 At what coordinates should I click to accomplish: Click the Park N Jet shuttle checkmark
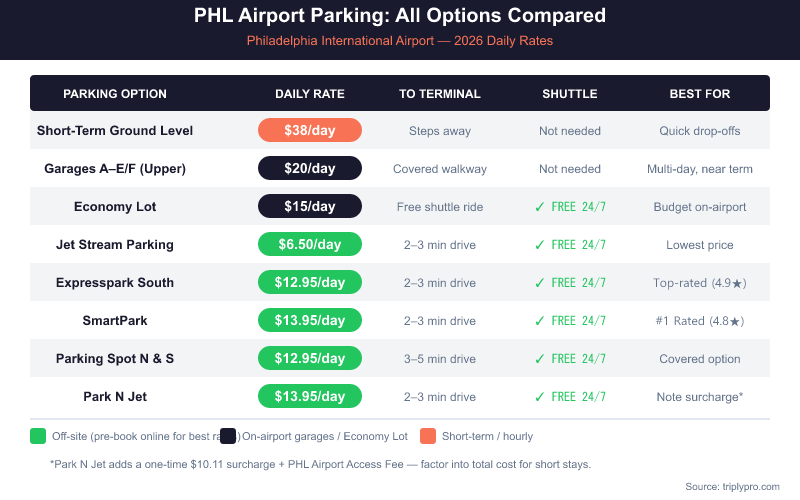[x=539, y=397]
